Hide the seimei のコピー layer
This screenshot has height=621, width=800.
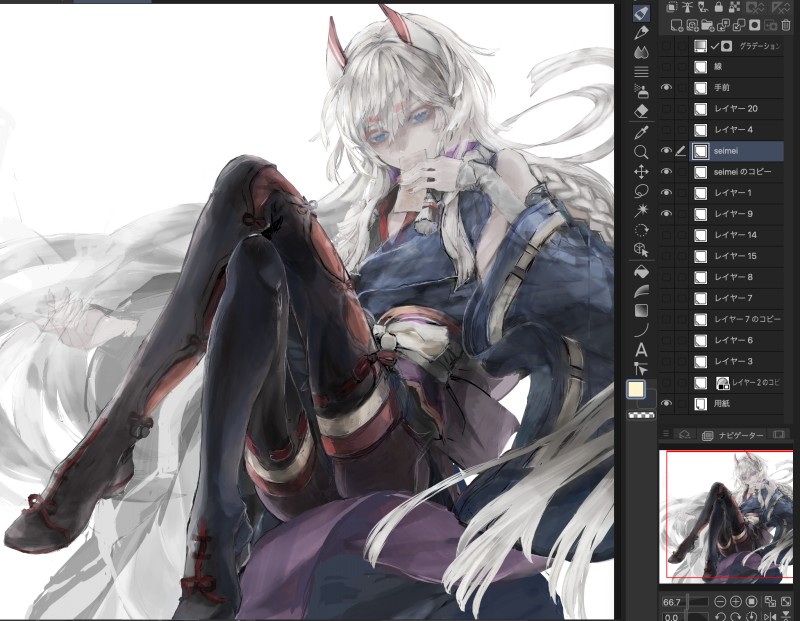point(666,171)
